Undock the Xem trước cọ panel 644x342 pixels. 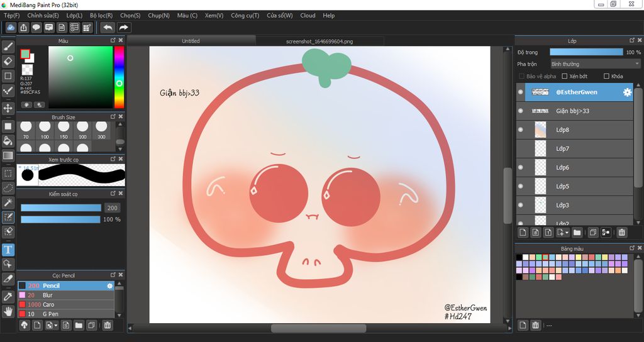[113, 159]
